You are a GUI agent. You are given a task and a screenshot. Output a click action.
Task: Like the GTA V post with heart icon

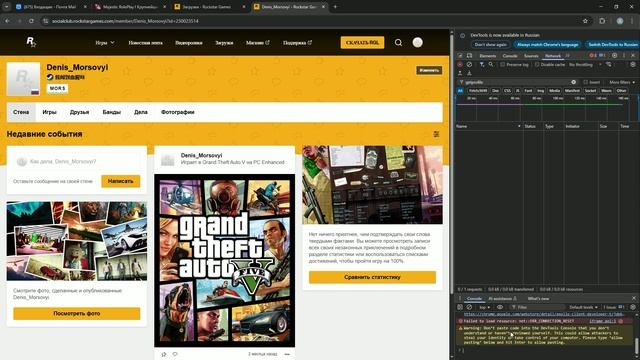(x=175, y=354)
